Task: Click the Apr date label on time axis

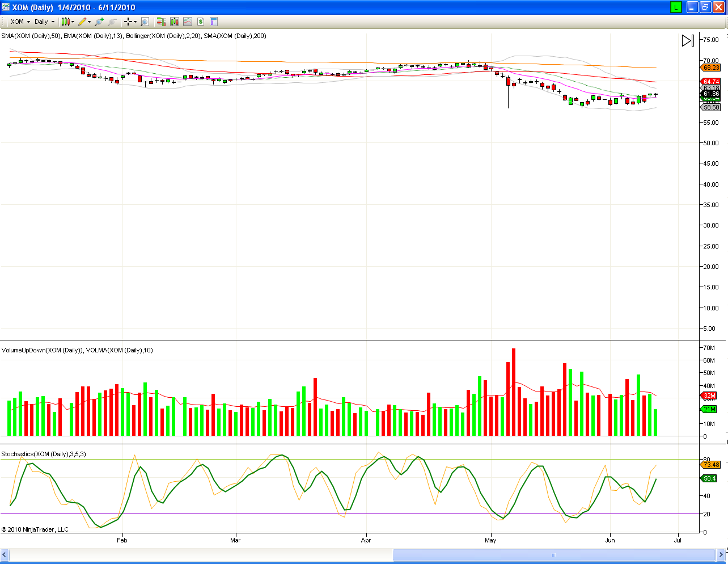Action: [x=366, y=540]
